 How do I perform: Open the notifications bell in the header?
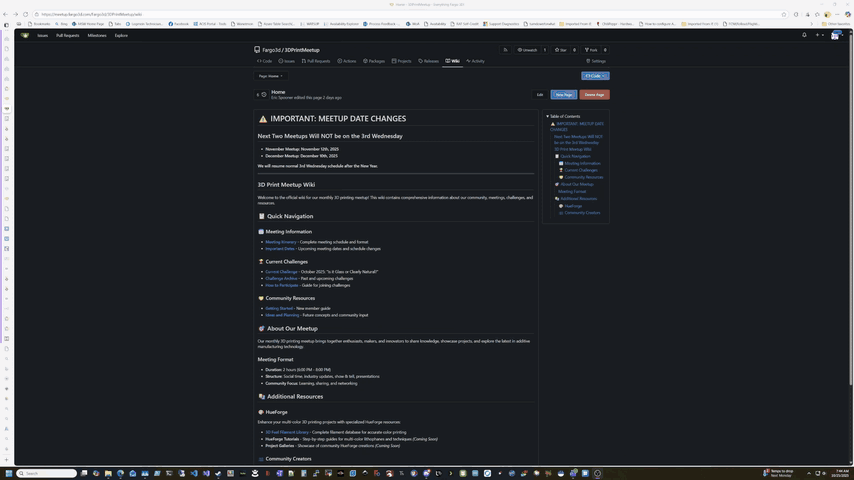pos(804,35)
